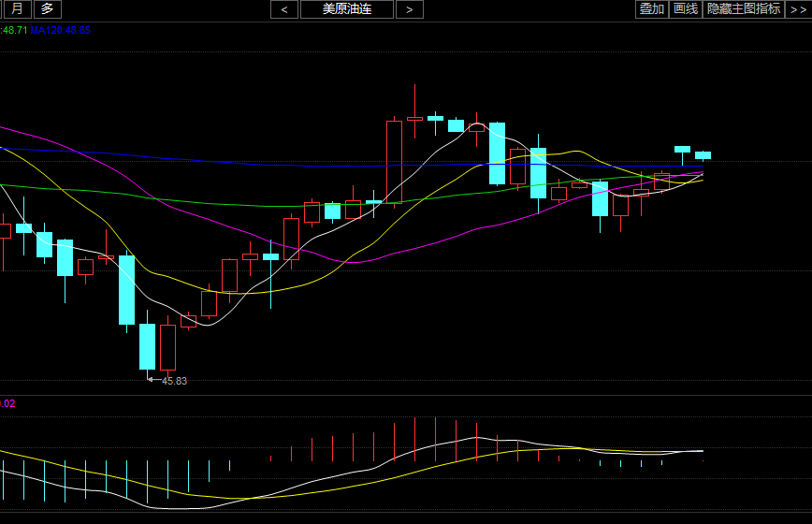812x524 pixels.
Task: Click the blue MA120 value label
Action: pos(61,30)
